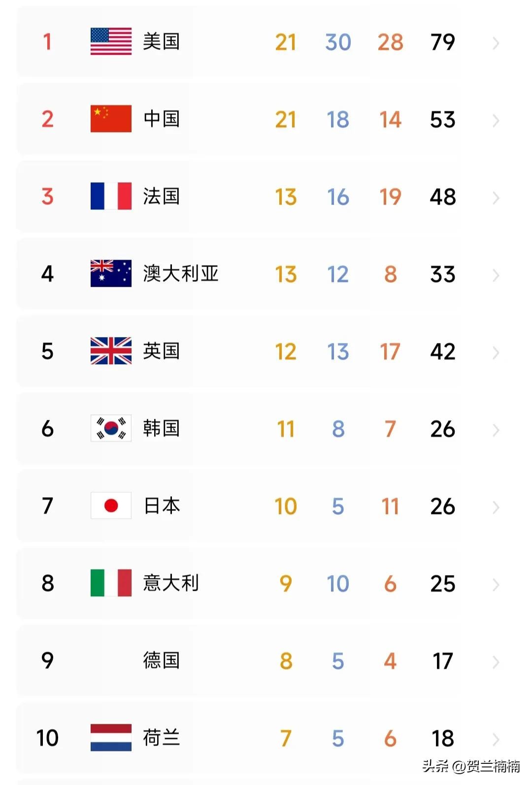
Task: Click 日本 bronze medal count 11
Action: click(x=390, y=507)
